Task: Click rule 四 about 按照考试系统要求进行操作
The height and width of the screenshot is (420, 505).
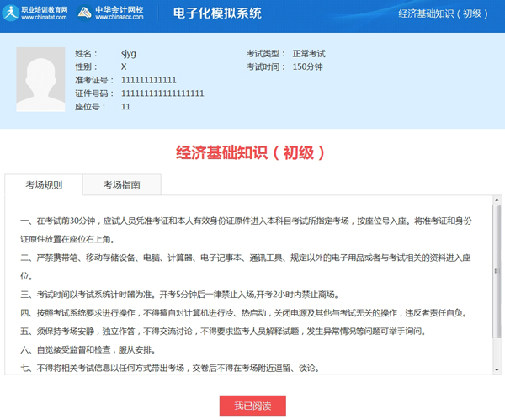Action: tap(244, 313)
